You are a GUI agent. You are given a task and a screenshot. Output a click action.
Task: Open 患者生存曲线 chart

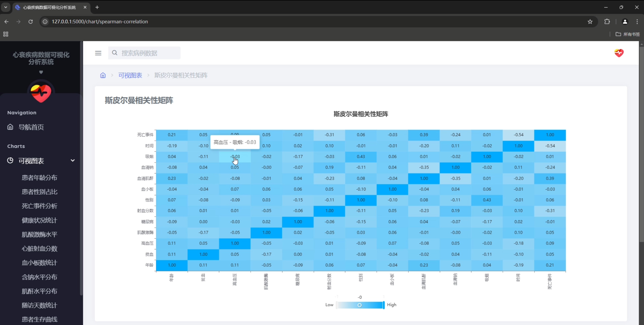click(x=40, y=319)
